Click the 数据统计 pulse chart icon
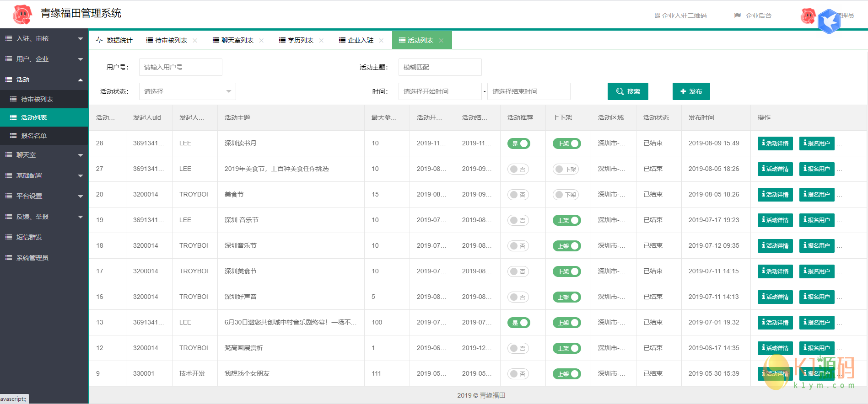The width and height of the screenshot is (868, 404). [x=99, y=40]
